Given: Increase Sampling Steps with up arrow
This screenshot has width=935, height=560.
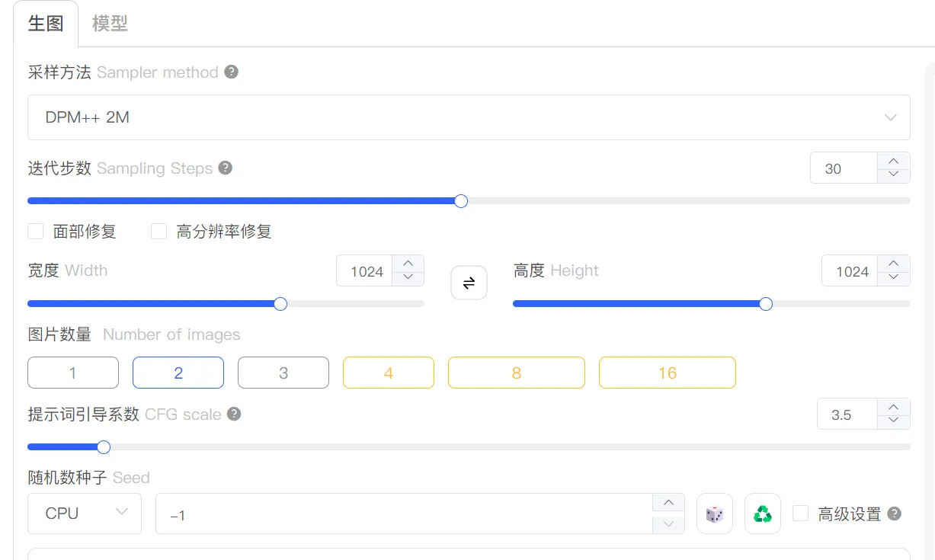Looking at the screenshot, I should pyautogui.click(x=894, y=161).
